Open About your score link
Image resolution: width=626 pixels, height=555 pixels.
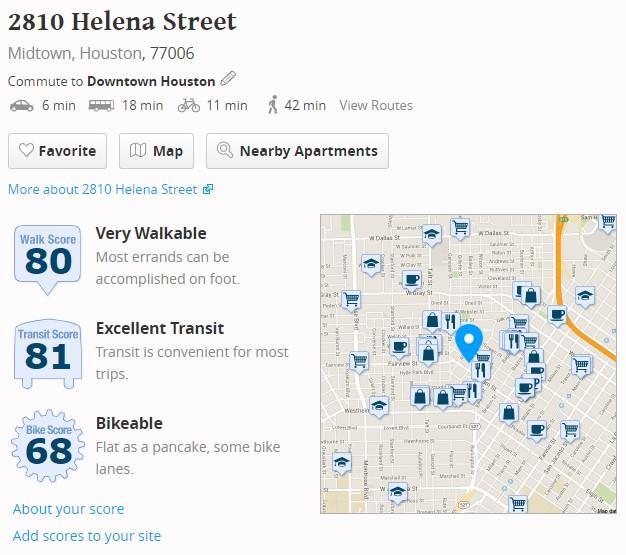(68, 509)
